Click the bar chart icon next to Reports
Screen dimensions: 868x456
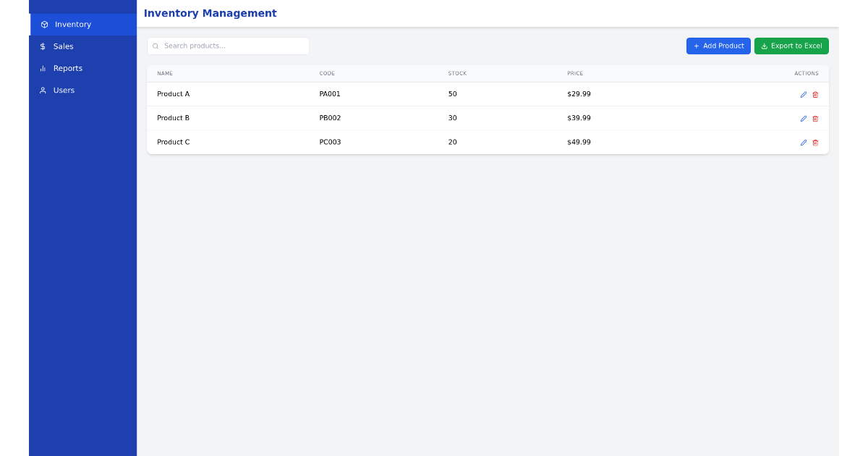(x=43, y=68)
